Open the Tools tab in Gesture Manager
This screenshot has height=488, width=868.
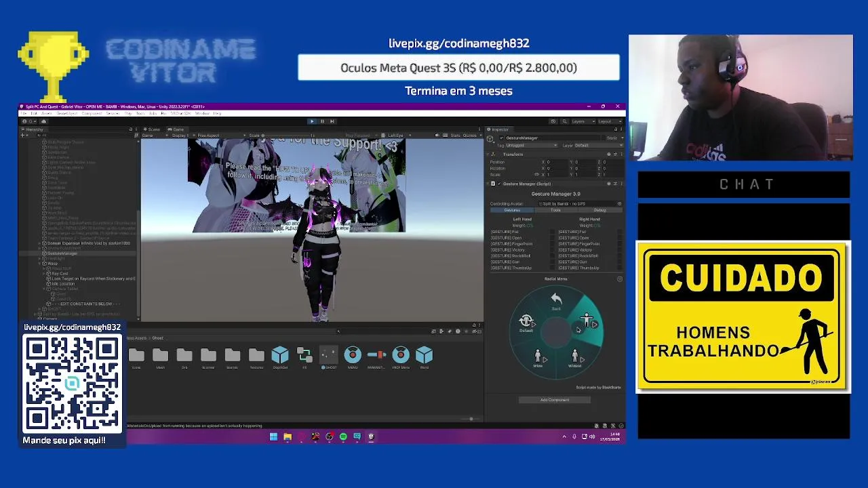pyautogui.click(x=555, y=210)
